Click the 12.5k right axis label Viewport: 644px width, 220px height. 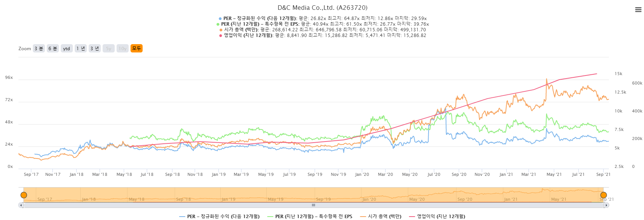(620, 92)
